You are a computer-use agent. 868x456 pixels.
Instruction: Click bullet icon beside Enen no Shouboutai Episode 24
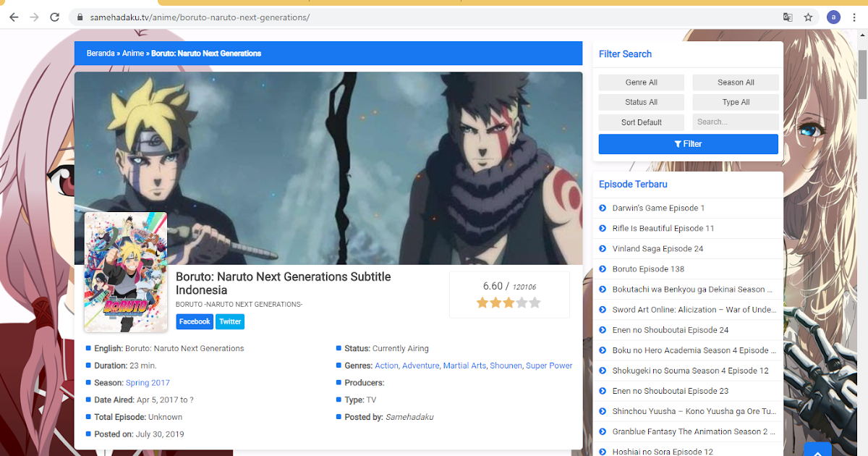tap(603, 330)
